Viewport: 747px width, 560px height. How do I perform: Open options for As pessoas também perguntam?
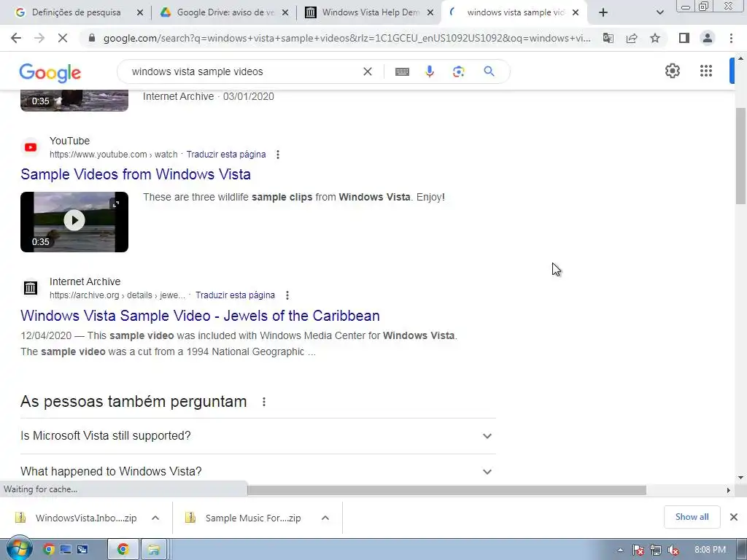(x=264, y=402)
